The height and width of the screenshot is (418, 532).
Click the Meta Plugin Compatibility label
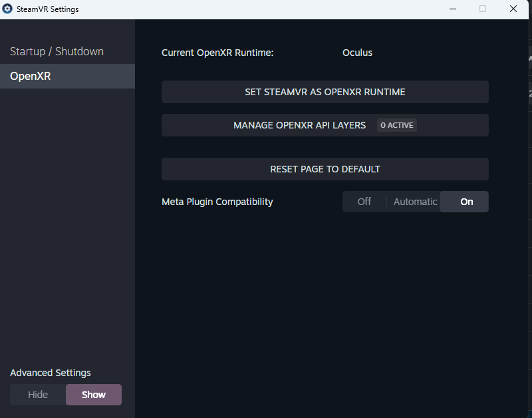click(x=217, y=202)
